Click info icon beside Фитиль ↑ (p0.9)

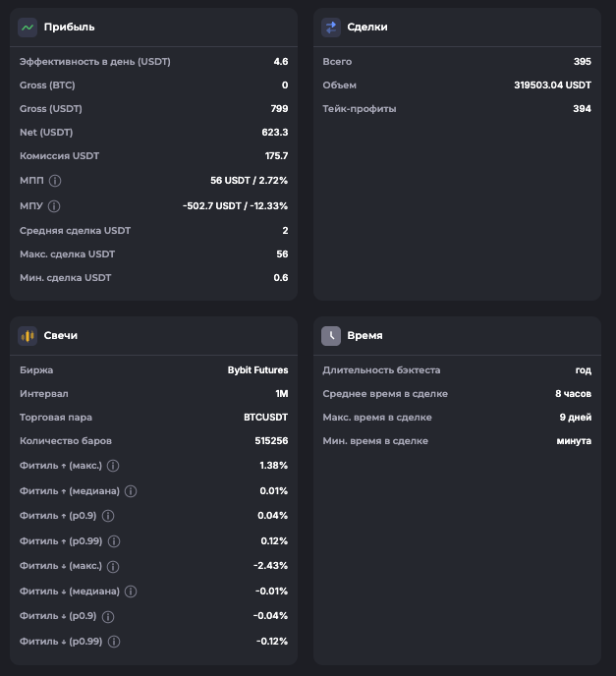[108, 516]
